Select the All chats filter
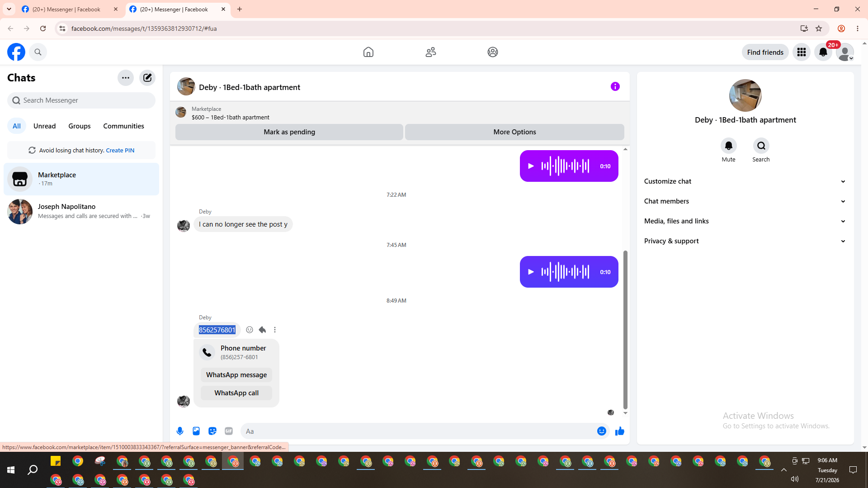This screenshot has height=488, width=868. click(17, 126)
